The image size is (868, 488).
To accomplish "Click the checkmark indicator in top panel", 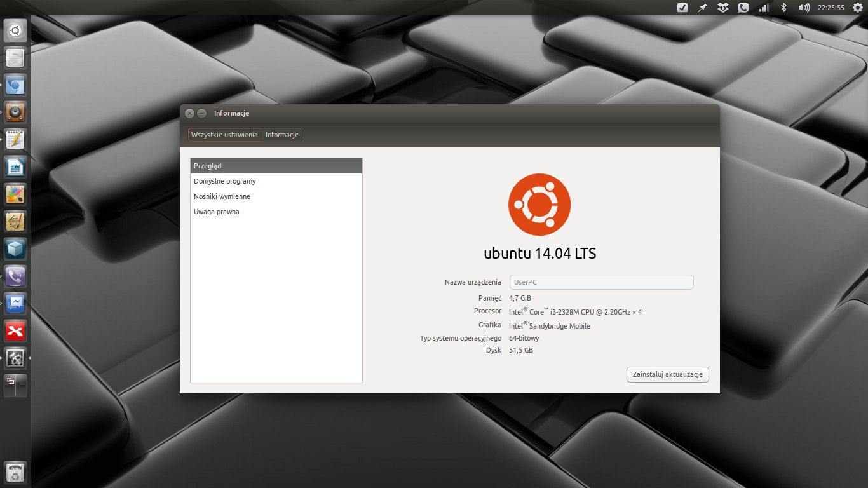I will pos(682,8).
